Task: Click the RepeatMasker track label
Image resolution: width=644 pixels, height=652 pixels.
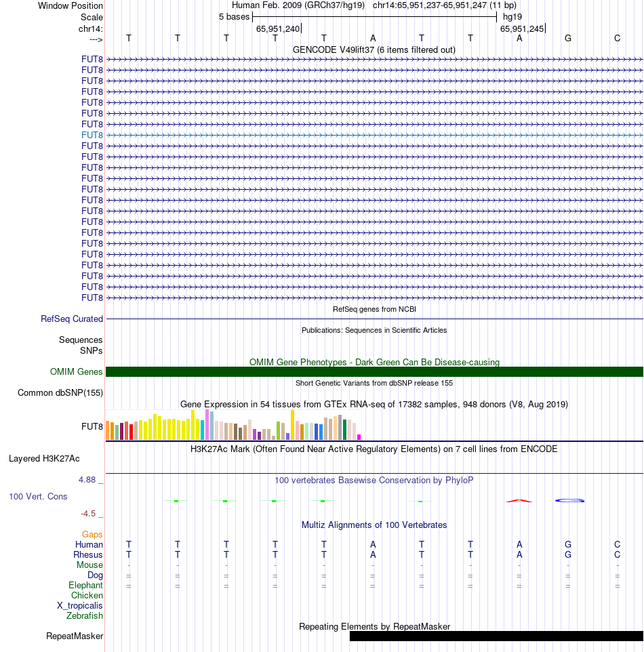Action: (75, 636)
